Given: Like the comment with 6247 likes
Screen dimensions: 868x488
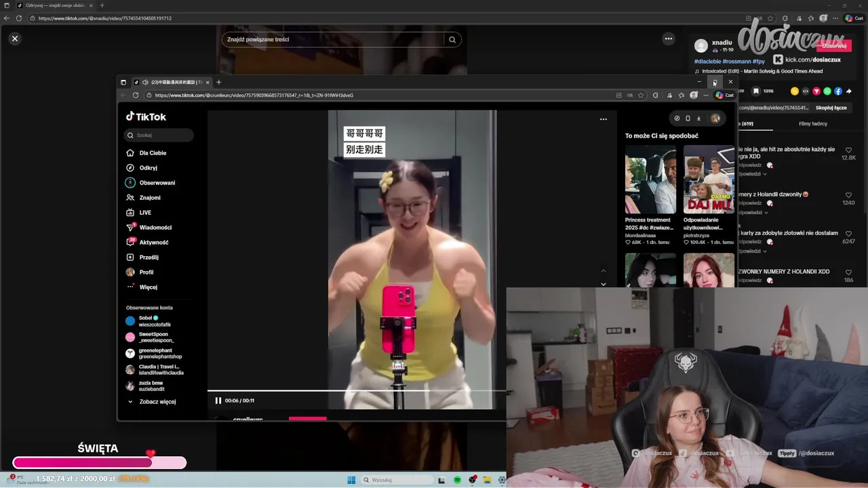Looking at the screenshot, I should pos(848,234).
